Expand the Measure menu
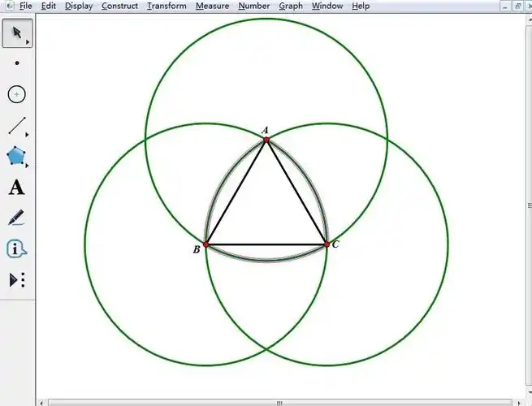Image resolution: width=532 pixels, height=406 pixels. [212, 6]
